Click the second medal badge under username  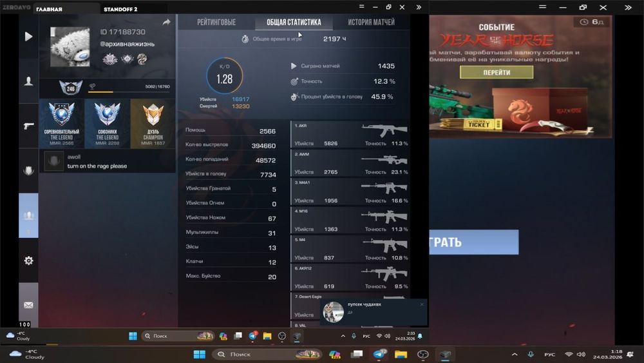coord(127,59)
